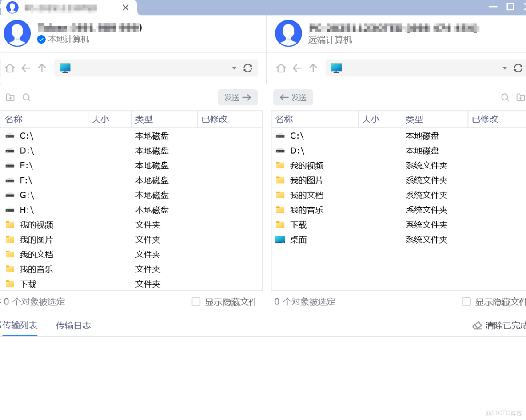Screen dimensions: 526x420
Task: Open remote path dropdown arrow
Action: tap(504, 68)
